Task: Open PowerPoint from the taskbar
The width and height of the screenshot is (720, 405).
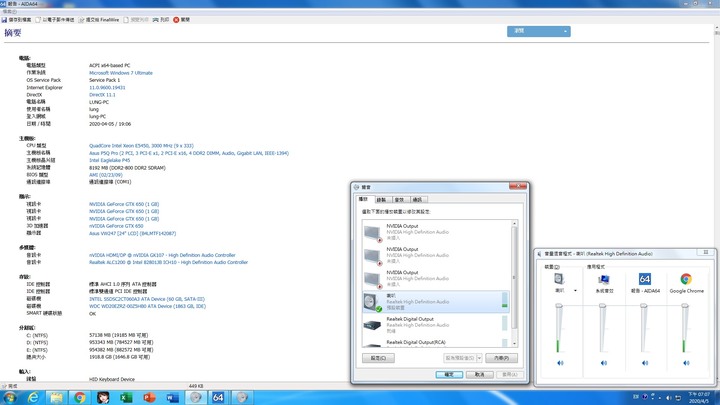Action: 149,397
